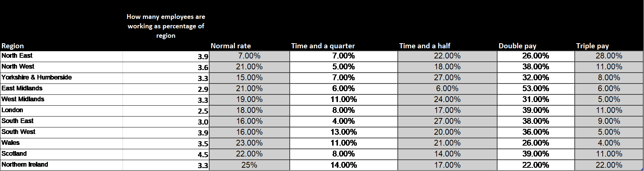
Task: Click the 15.00% Normal rate cell
Action: 249,78
